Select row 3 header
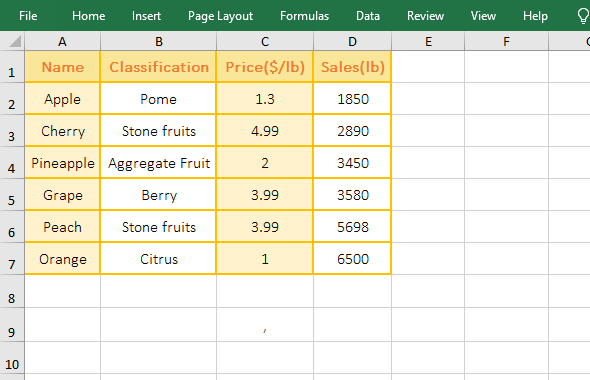Viewport: 590px width, 380px height. click(12, 131)
